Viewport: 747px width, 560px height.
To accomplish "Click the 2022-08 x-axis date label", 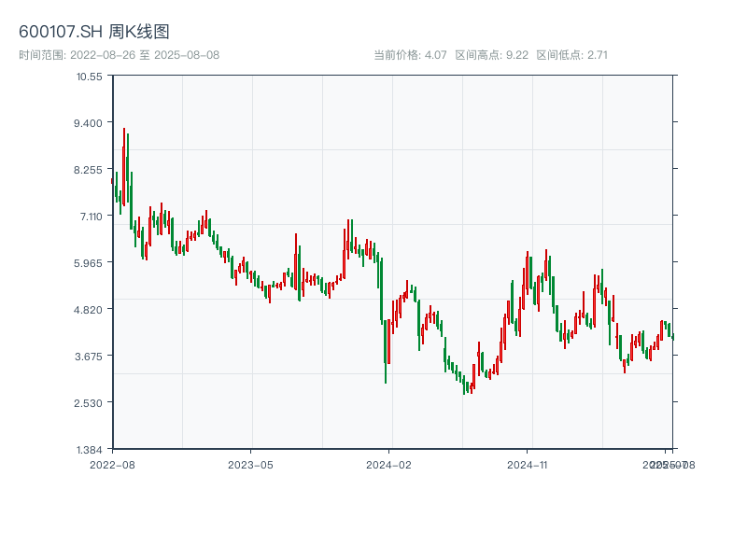I will 112,464.
